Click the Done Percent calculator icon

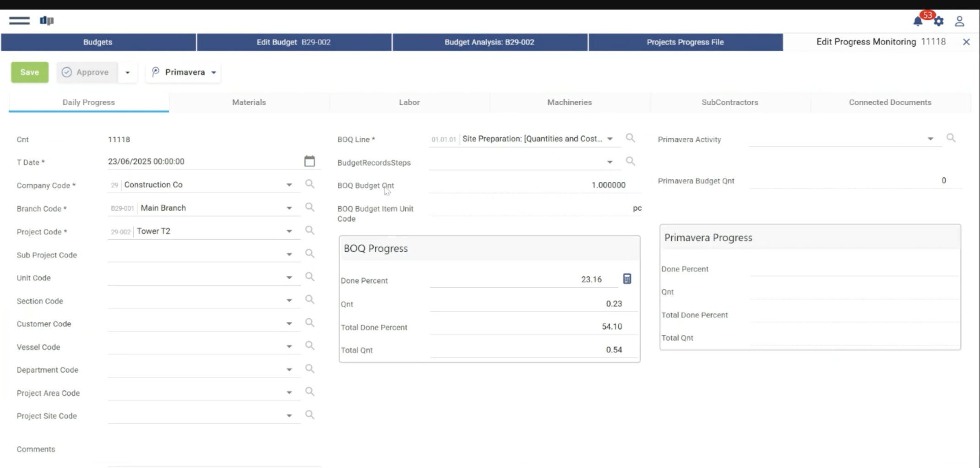pyautogui.click(x=627, y=279)
